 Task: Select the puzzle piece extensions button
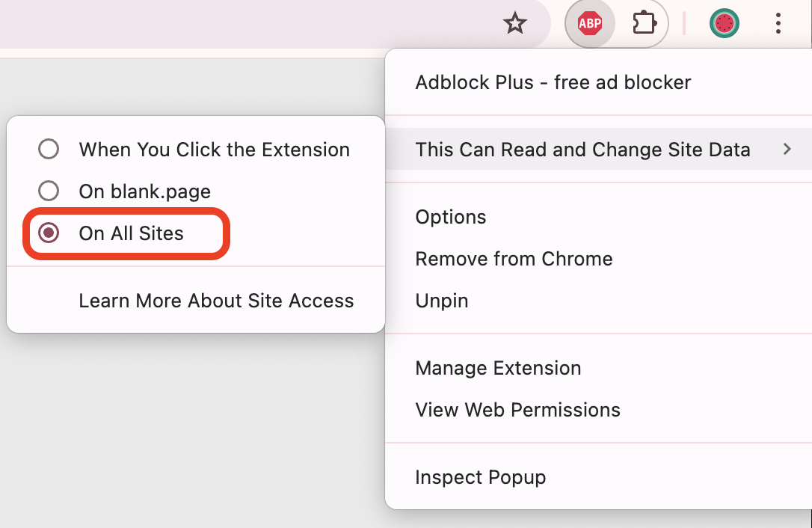tap(644, 23)
